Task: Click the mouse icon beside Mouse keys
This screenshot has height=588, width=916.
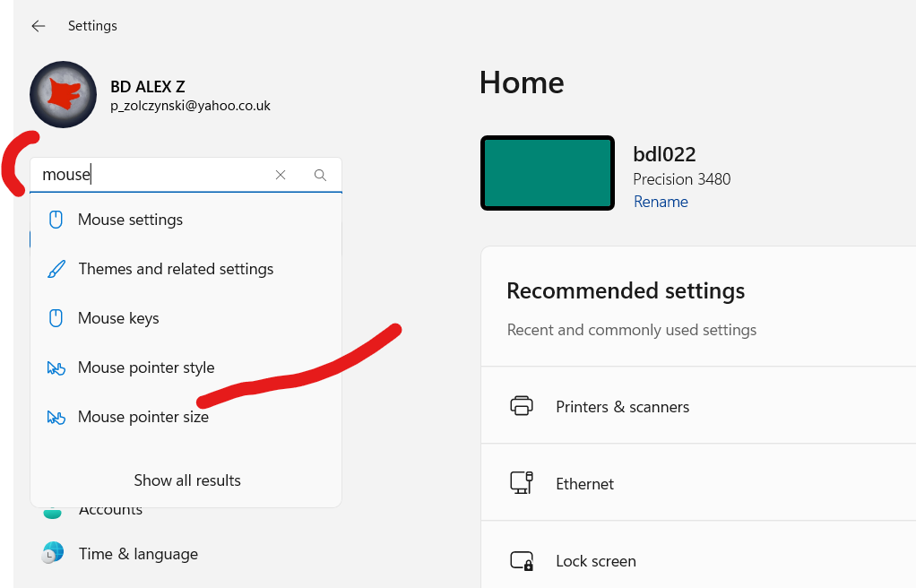Action: click(56, 318)
